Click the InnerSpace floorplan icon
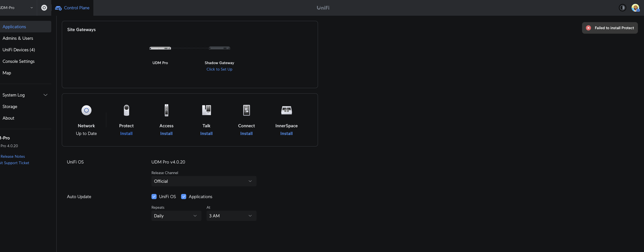644x252 pixels. pos(286,110)
